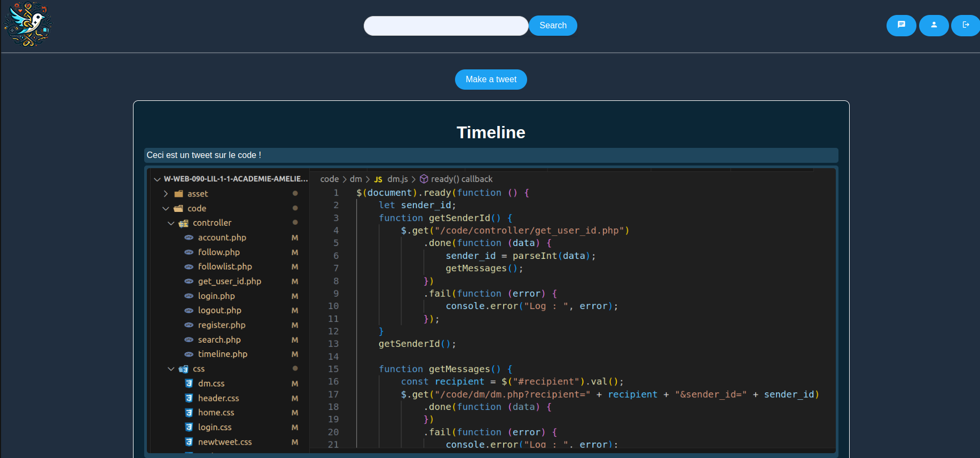Click CSS icon beside newtweet.css
The height and width of the screenshot is (458, 980).
(189, 442)
